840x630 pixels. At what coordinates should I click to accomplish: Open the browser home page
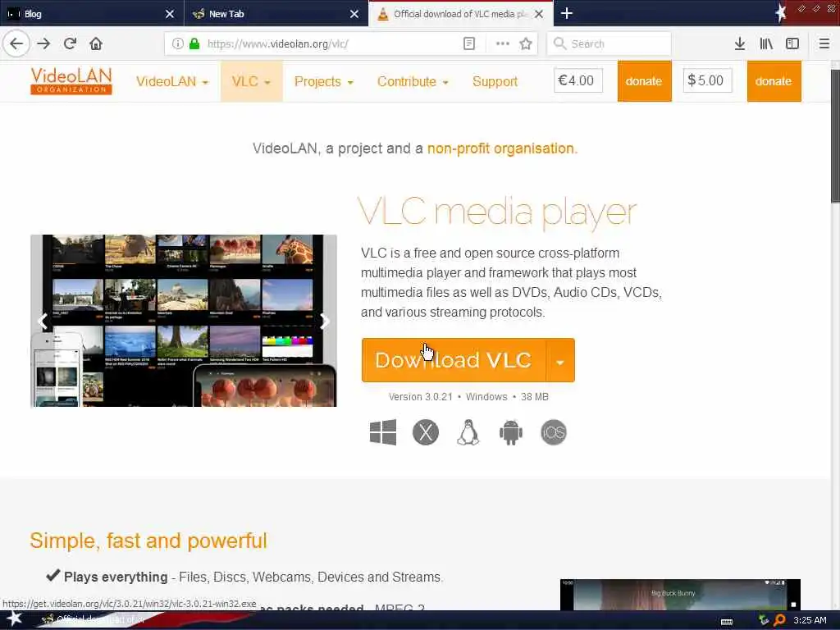(x=96, y=44)
